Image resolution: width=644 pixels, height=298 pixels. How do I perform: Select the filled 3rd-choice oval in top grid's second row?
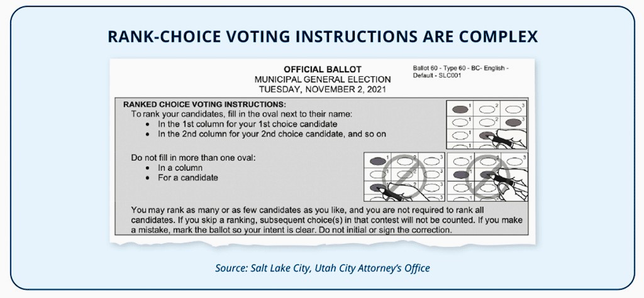tap(513, 121)
